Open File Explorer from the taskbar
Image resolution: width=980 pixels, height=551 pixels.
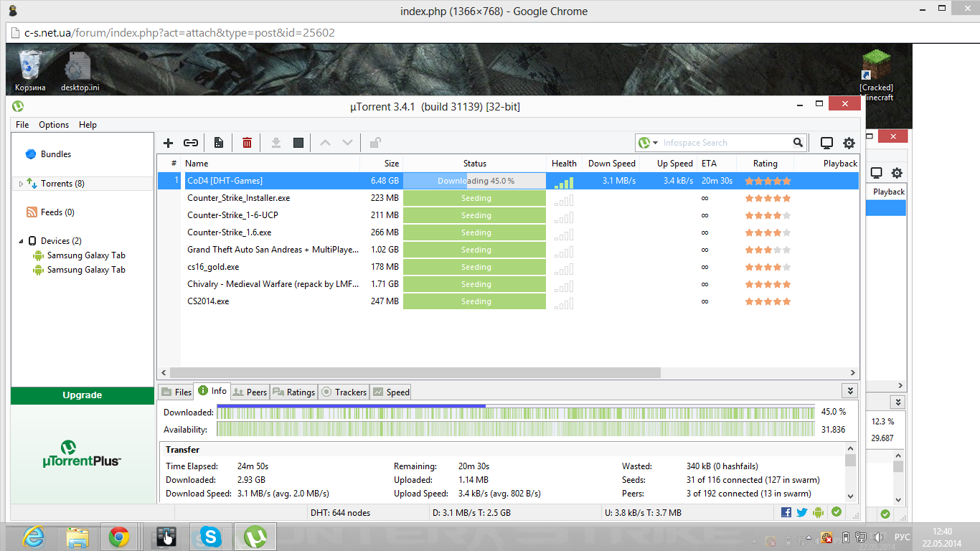click(77, 537)
